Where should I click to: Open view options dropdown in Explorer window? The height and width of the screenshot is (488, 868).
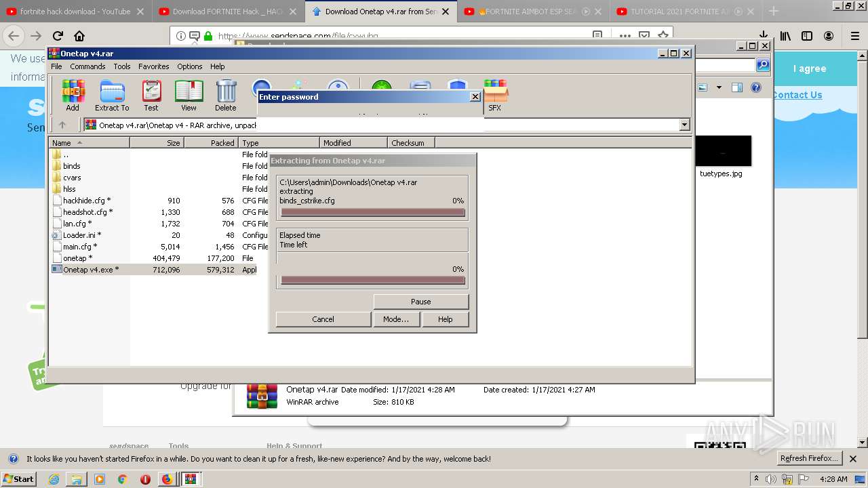(x=719, y=87)
